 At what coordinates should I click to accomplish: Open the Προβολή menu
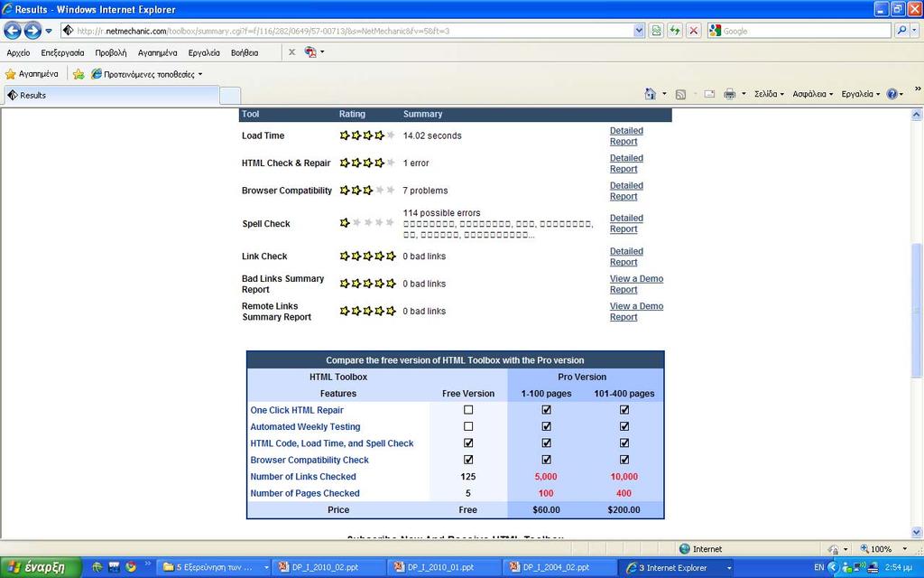[x=111, y=52]
